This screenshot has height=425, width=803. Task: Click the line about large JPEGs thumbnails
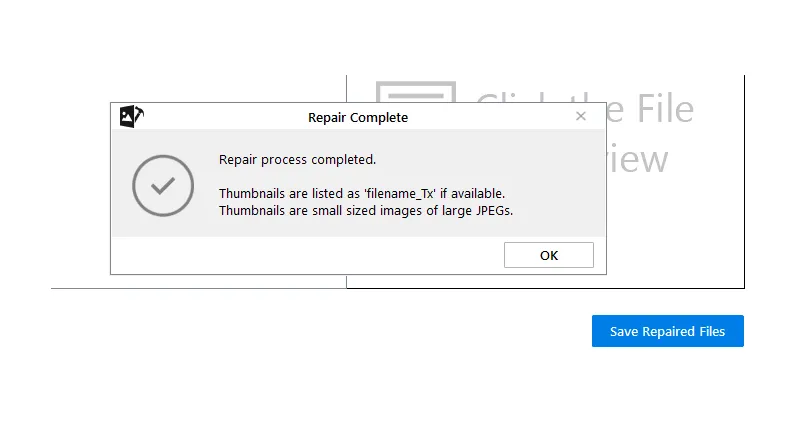366,210
